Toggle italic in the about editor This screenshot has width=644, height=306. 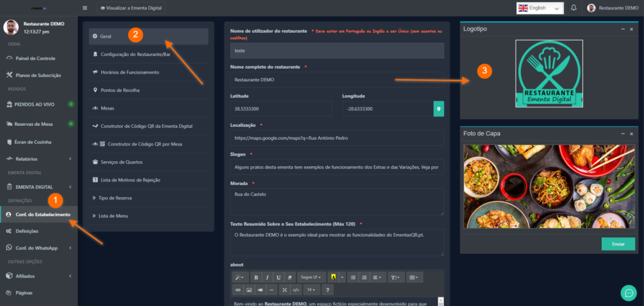(x=267, y=277)
